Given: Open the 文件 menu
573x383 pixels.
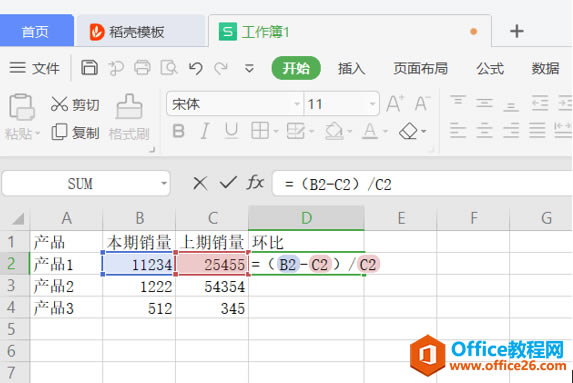Looking at the screenshot, I should tap(34, 68).
